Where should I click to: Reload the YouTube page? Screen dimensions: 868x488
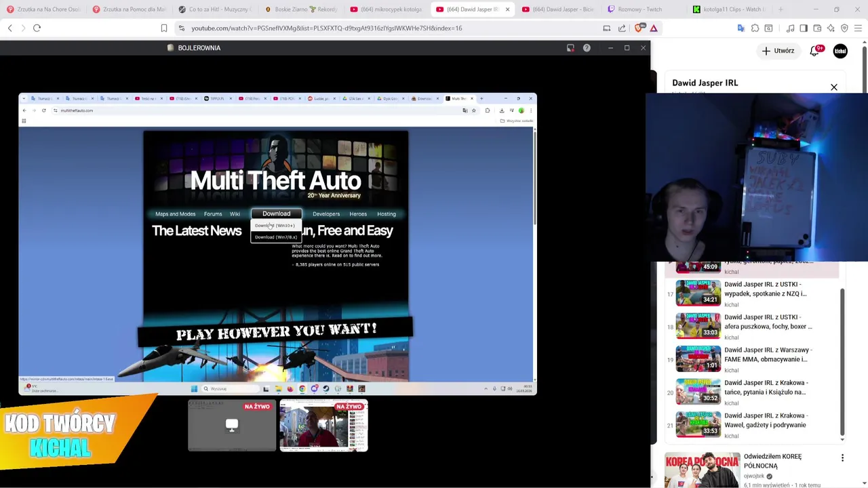pyautogui.click(x=37, y=28)
